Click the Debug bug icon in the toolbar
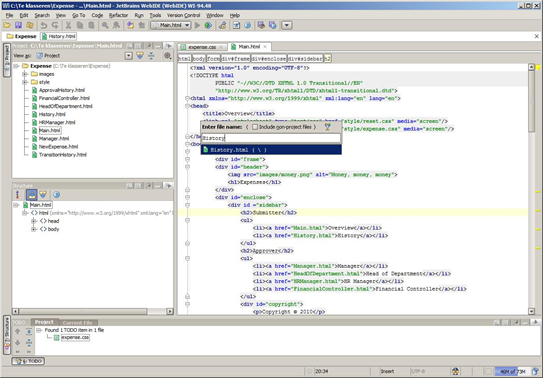Screen dimensions: 543x378 coord(208,25)
